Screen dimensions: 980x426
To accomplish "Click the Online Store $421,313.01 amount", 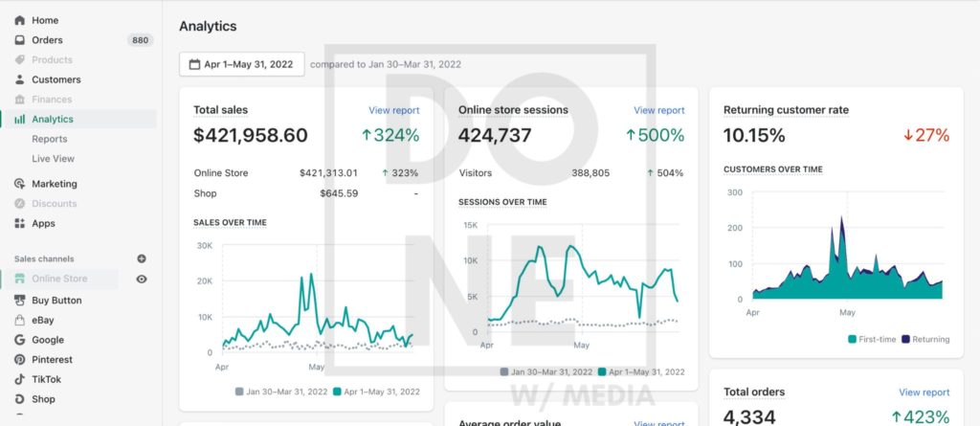I will pos(329,173).
